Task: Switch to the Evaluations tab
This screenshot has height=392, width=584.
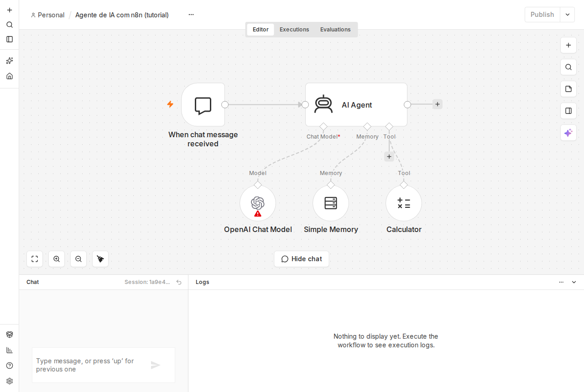Action: [x=335, y=30]
